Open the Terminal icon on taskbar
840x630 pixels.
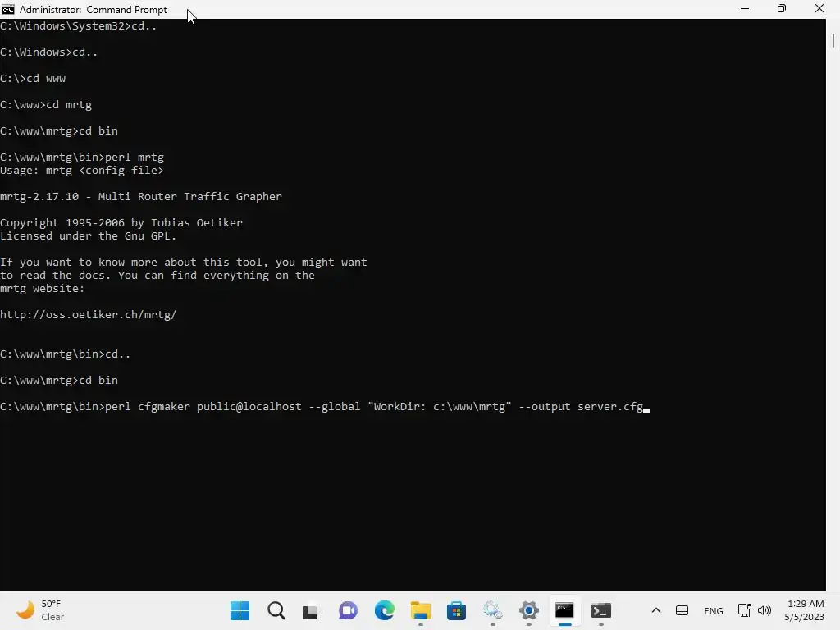tap(601, 610)
